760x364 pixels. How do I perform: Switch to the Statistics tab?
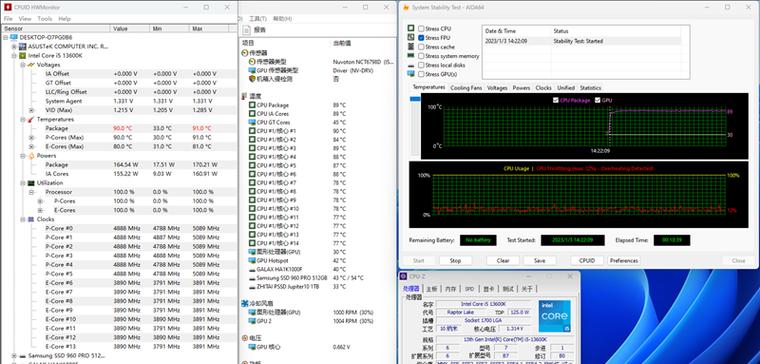pos(590,88)
